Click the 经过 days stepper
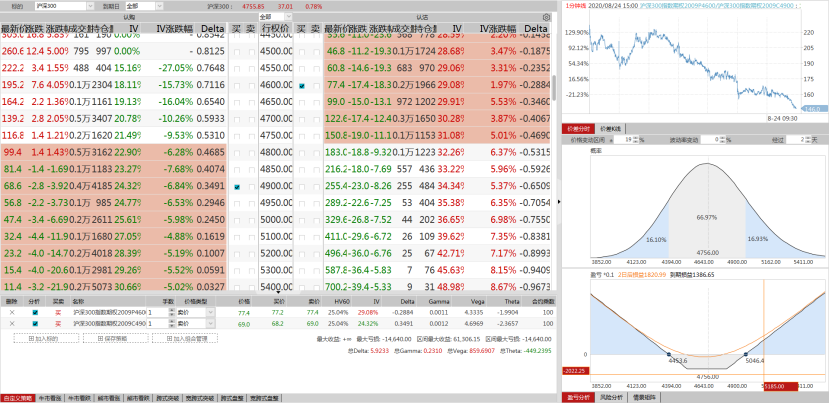 [x=808, y=140]
